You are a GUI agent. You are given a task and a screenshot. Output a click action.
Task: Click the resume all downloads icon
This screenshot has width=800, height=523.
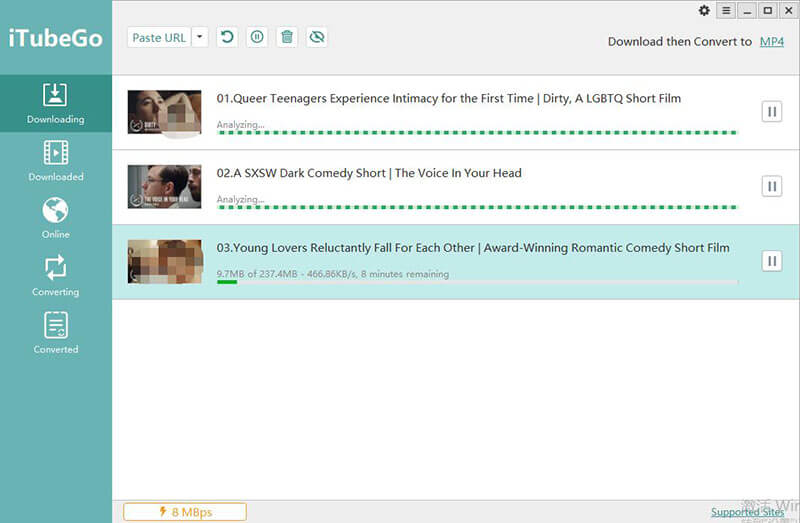pyautogui.click(x=227, y=37)
